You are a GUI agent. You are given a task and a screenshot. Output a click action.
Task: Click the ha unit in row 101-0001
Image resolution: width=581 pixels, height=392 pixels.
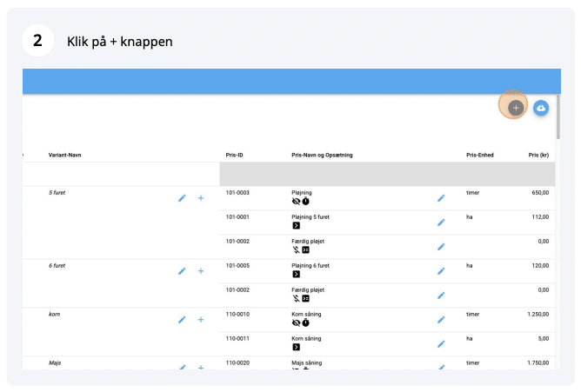(x=470, y=217)
